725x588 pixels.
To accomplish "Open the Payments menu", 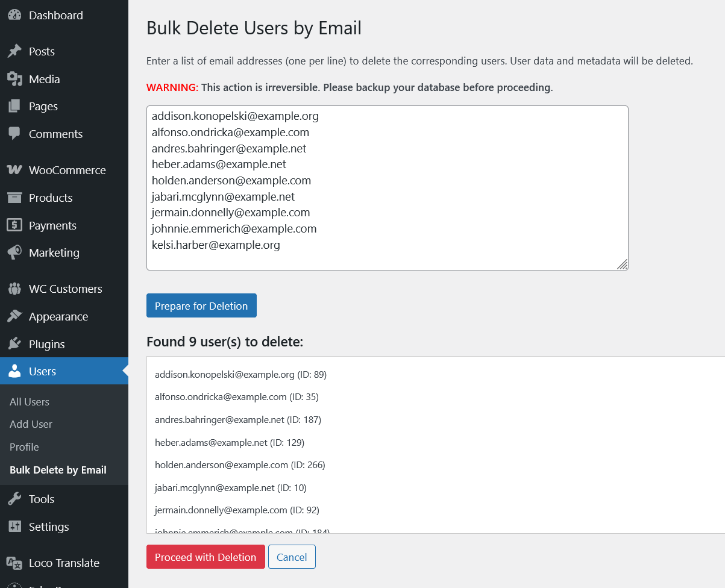I will [x=52, y=225].
